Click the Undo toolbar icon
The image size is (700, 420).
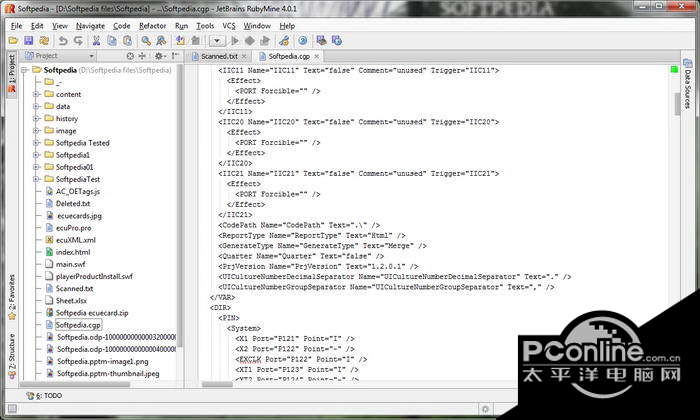click(x=63, y=41)
